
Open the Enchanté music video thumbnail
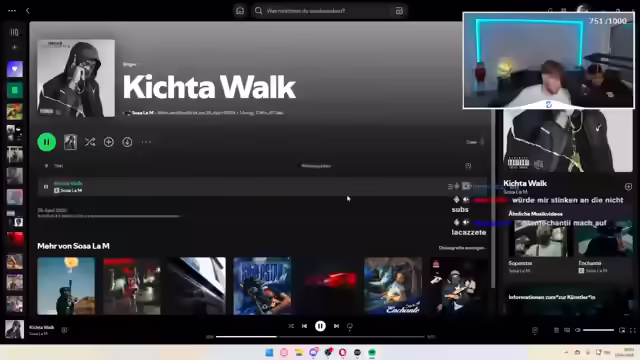point(605,239)
